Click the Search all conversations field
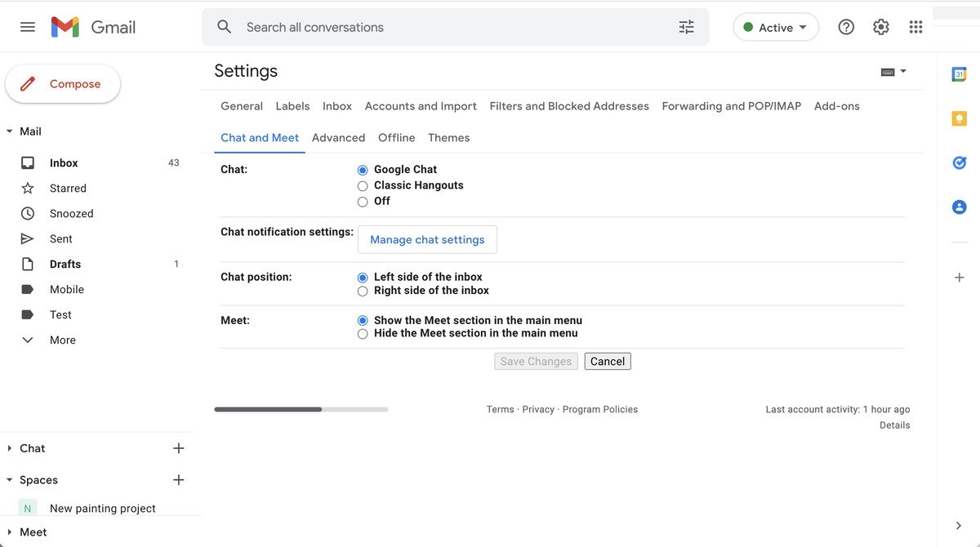The width and height of the screenshot is (980, 547). point(456,27)
